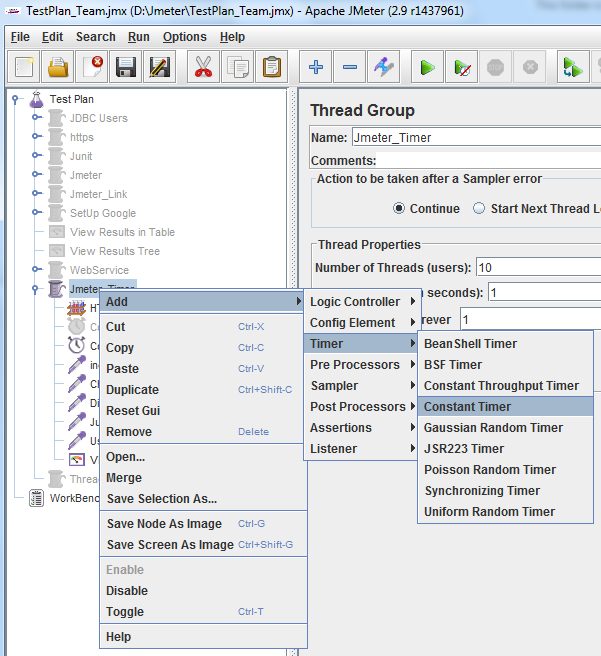Collapse all with the minus toolbar icon
601x656 pixels.
[x=350, y=67]
